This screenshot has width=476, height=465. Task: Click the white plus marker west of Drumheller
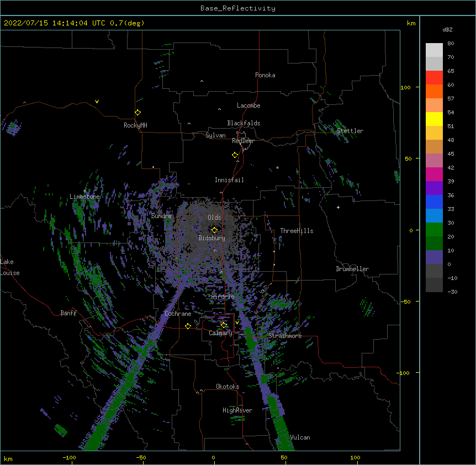click(x=338, y=207)
